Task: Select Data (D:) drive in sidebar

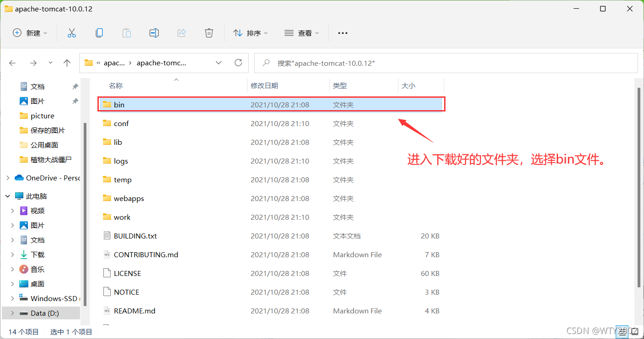Action: (41, 313)
